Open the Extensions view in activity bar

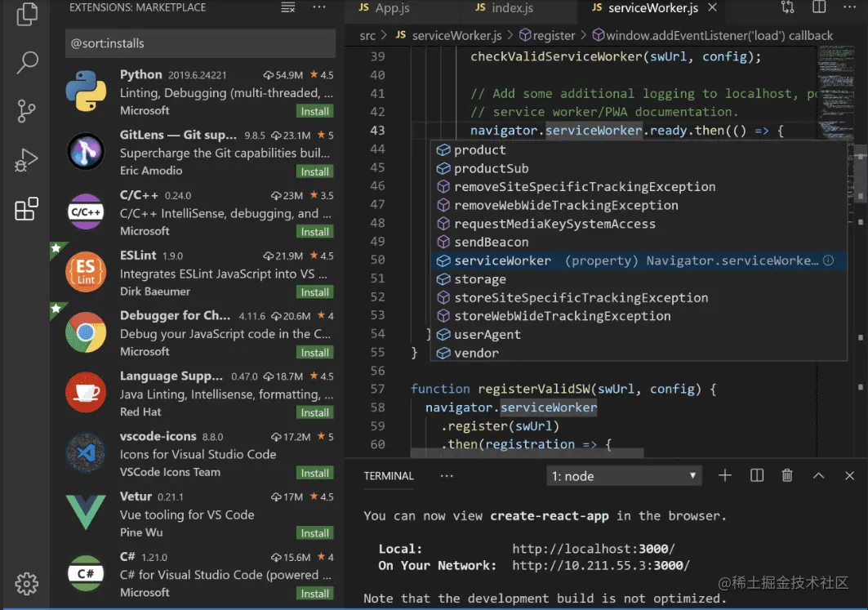[x=26, y=209]
